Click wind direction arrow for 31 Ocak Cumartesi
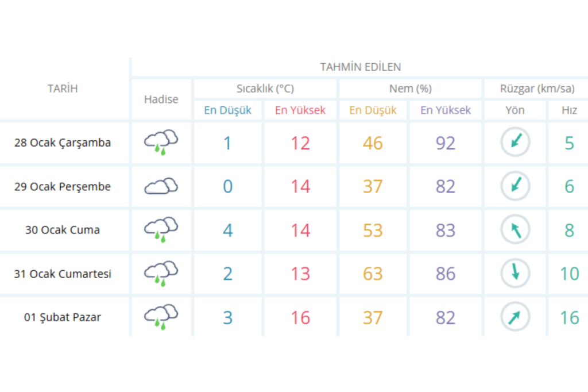 click(x=515, y=274)
